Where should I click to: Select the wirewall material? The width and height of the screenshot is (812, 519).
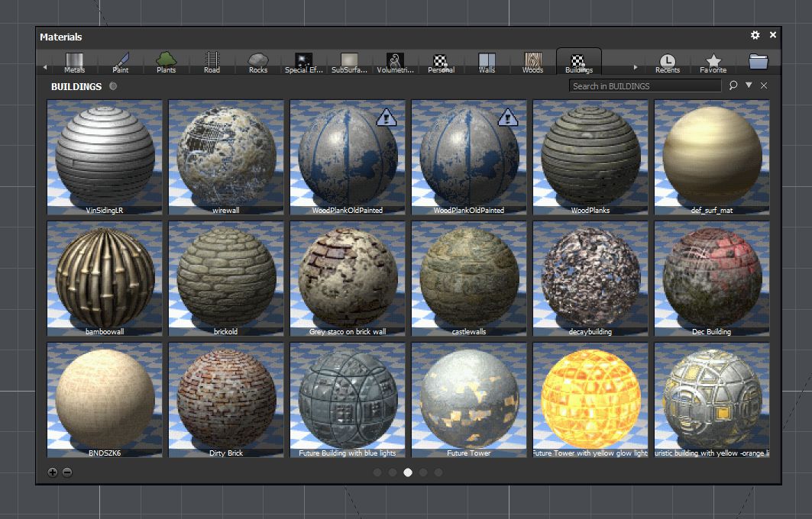tap(226, 157)
